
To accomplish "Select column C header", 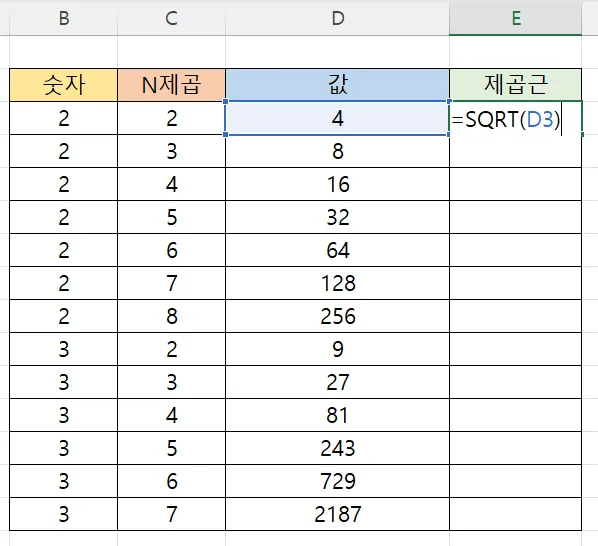I will pos(171,18).
